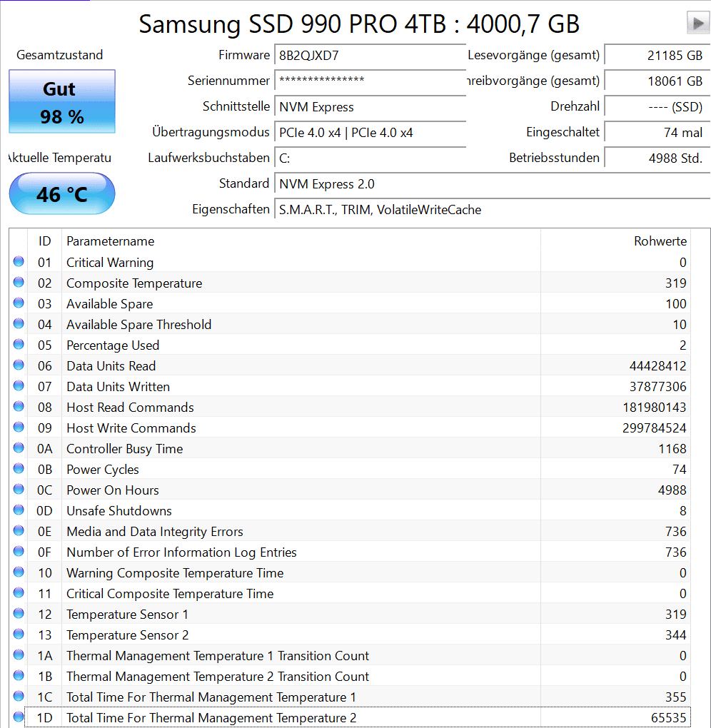Click the Rohwerte column header
Image resolution: width=711 pixels, height=728 pixels.
coord(660,241)
